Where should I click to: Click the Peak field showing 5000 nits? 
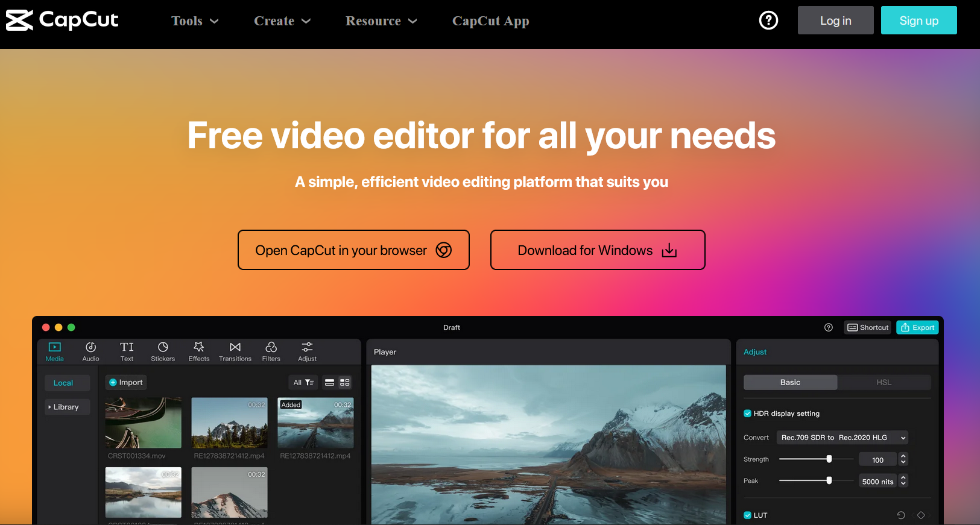tap(878, 482)
